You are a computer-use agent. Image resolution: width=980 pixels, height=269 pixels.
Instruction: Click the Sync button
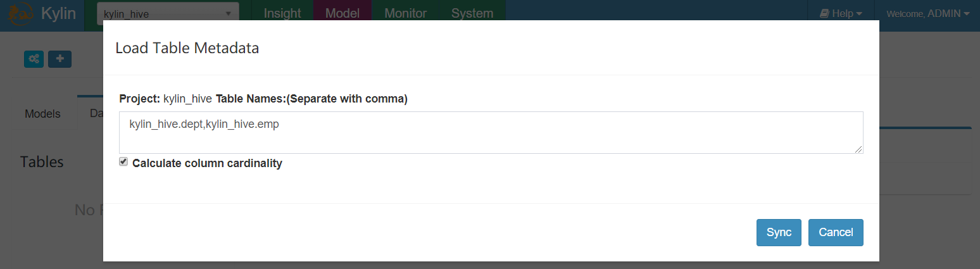click(x=779, y=232)
